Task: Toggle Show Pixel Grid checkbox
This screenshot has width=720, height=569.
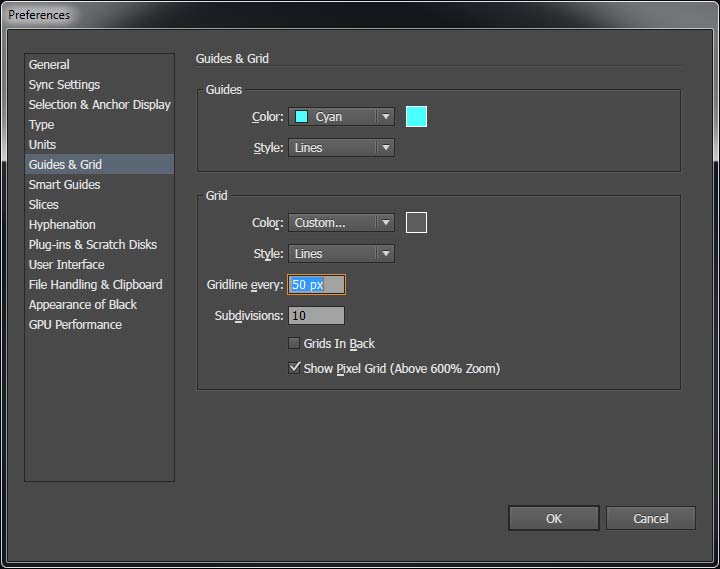Action: pos(294,368)
